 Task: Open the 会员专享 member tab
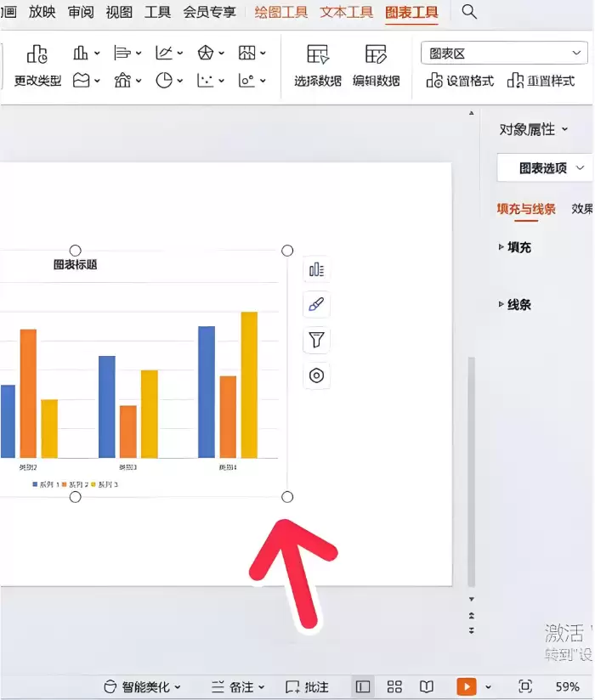coord(209,12)
